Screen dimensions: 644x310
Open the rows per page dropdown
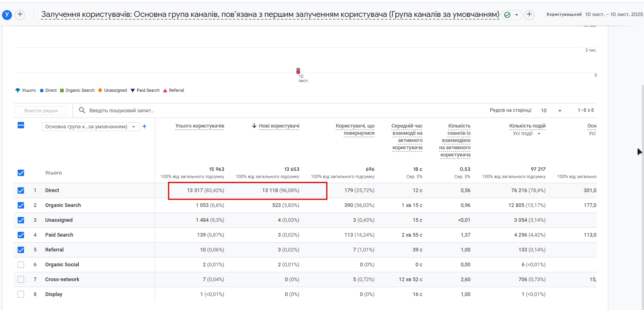(551, 111)
